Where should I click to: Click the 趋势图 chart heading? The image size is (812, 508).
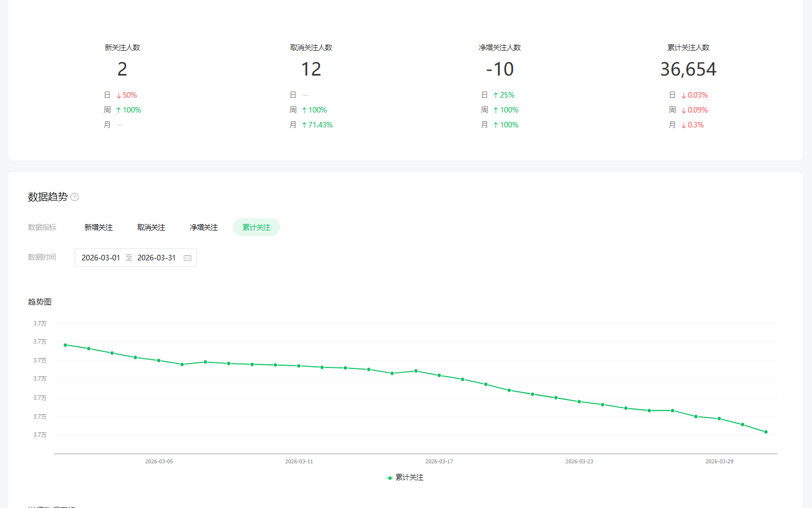[x=40, y=302]
